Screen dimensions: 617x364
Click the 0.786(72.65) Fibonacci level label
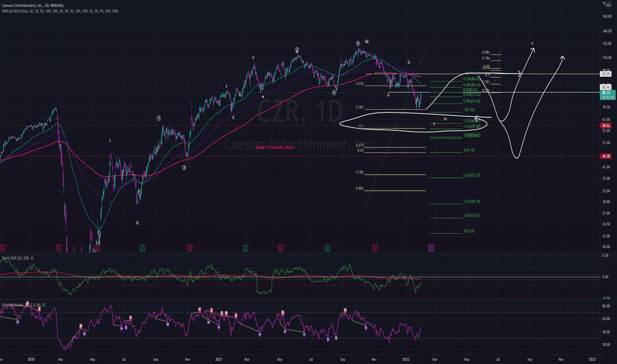pos(471,101)
